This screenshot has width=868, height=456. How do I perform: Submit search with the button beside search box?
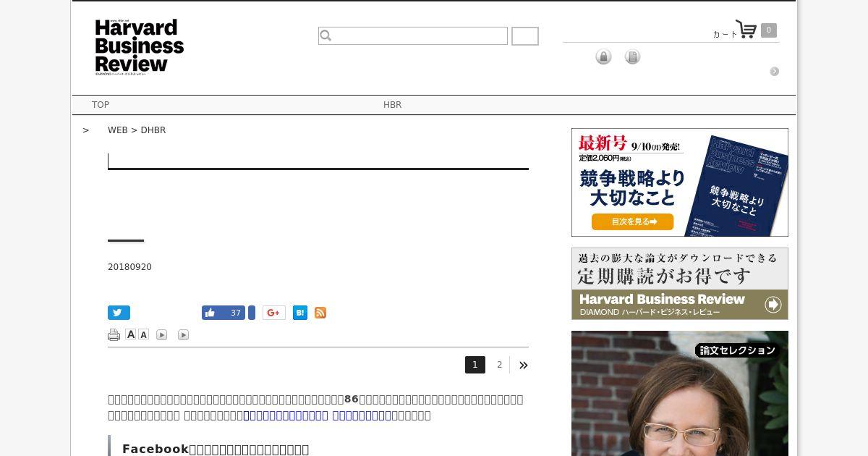coord(525,36)
